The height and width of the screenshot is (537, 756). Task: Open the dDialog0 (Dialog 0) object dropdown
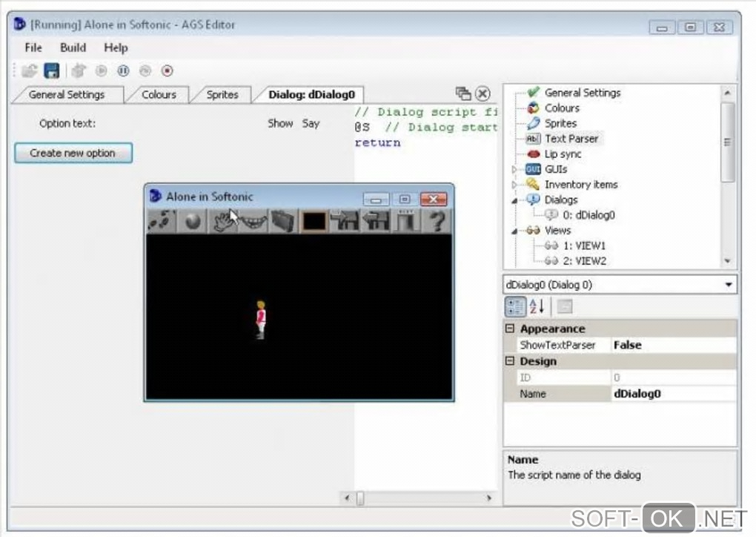(x=729, y=285)
